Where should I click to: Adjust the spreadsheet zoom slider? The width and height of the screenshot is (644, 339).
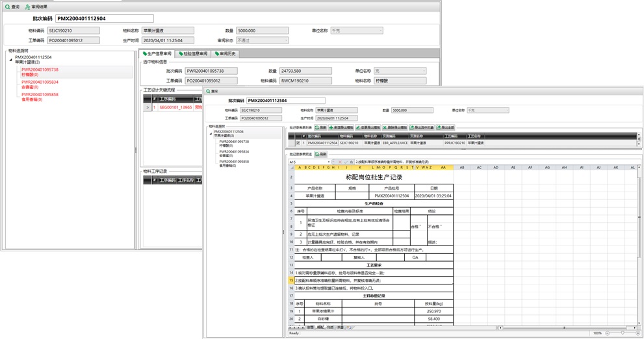coord(623,333)
